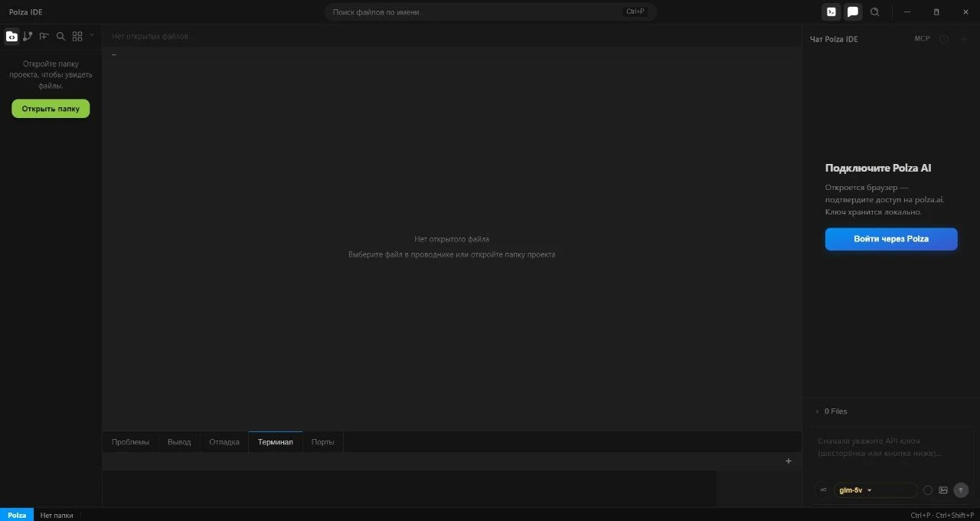The image size is (980, 521).
Task: Open the glm-5v model dropdown
Action: click(x=875, y=490)
